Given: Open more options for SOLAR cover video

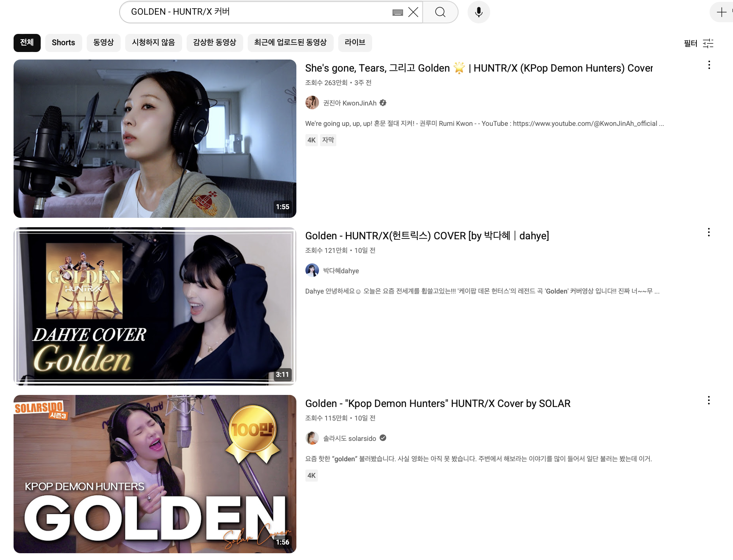Looking at the screenshot, I should coord(709,400).
